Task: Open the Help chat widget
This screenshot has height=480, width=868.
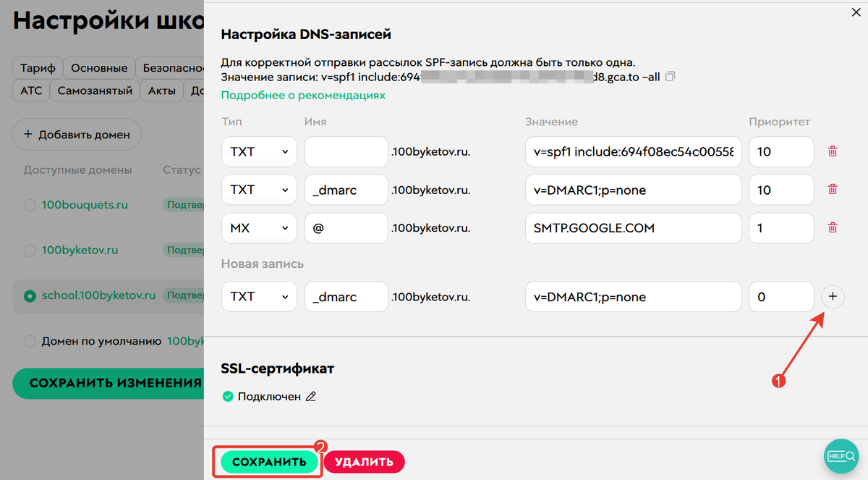Action: [842, 456]
